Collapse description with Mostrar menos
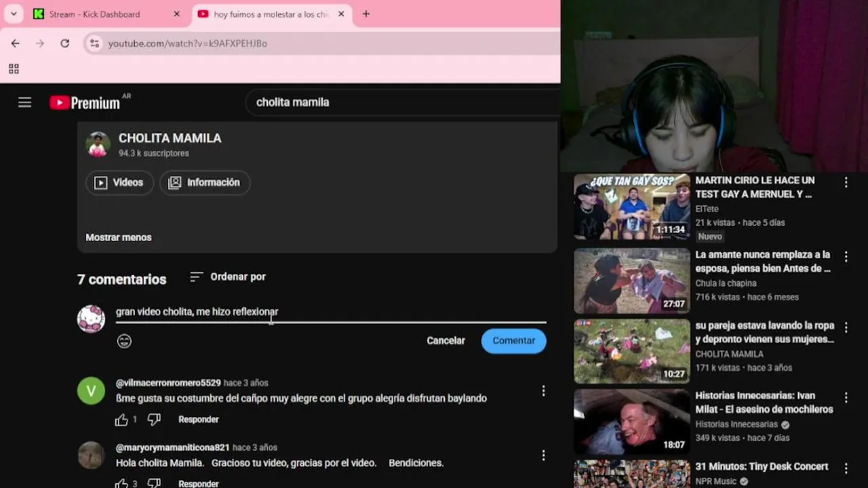The width and height of the screenshot is (868, 488). (119, 237)
